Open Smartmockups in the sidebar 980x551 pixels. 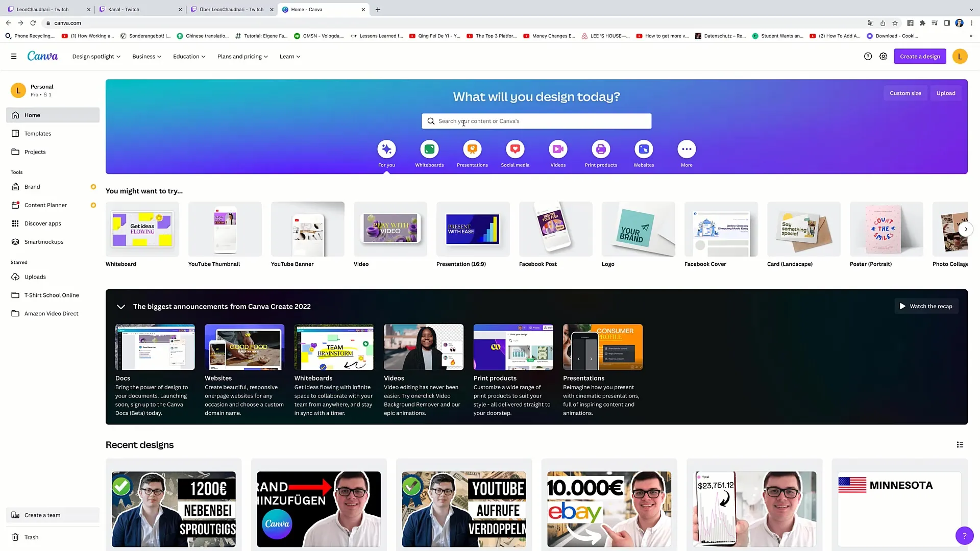tap(53, 242)
